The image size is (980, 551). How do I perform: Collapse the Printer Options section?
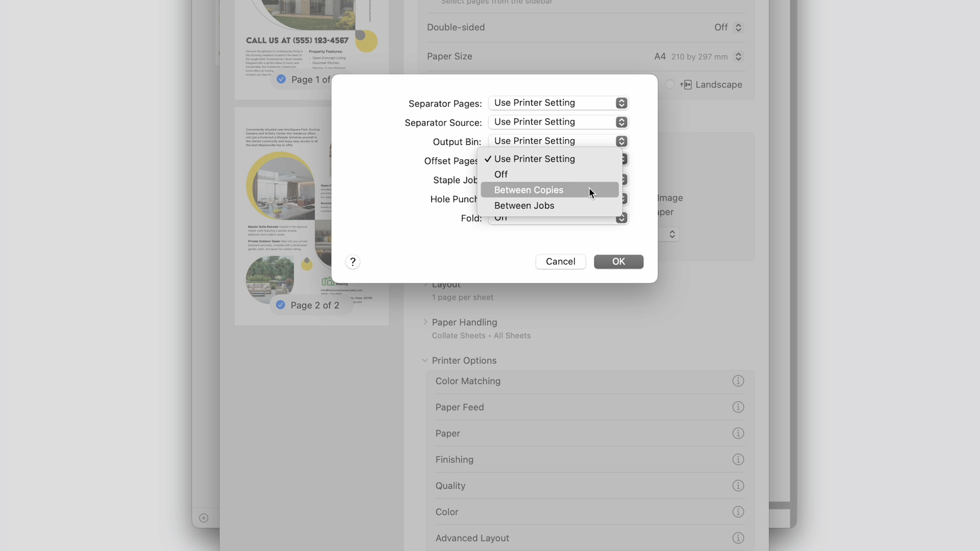[425, 360]
